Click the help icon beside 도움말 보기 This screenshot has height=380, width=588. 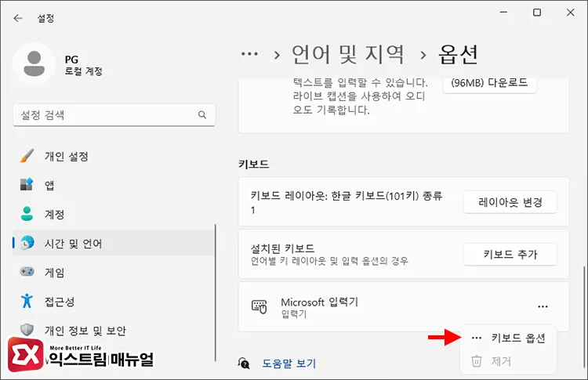click(x=244, y=363)
